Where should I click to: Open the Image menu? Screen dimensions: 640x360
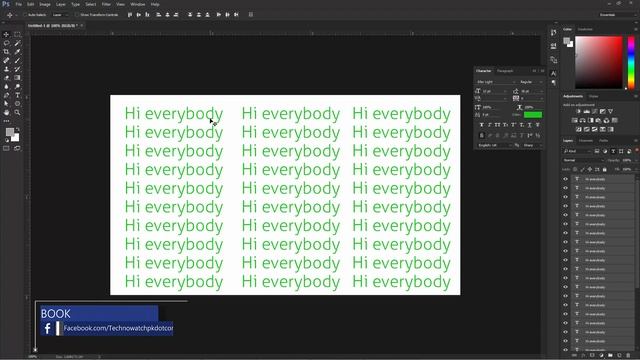44,4
